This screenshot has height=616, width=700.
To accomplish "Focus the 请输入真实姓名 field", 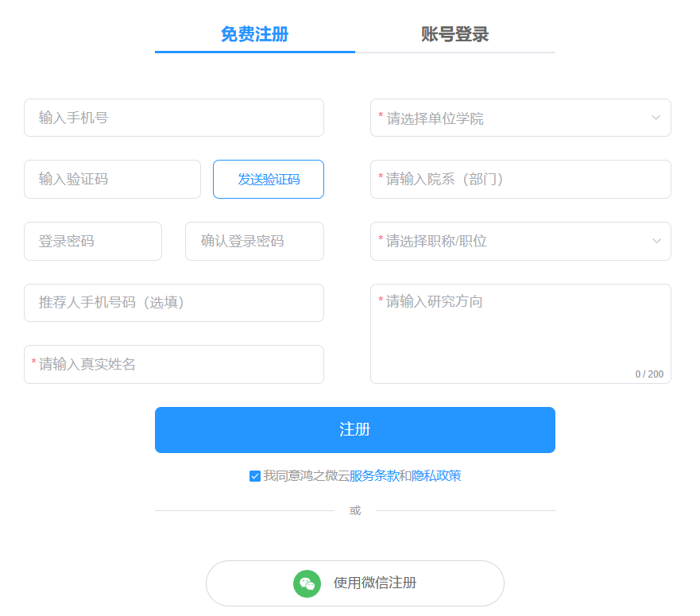I will click(x=173, y=364).
